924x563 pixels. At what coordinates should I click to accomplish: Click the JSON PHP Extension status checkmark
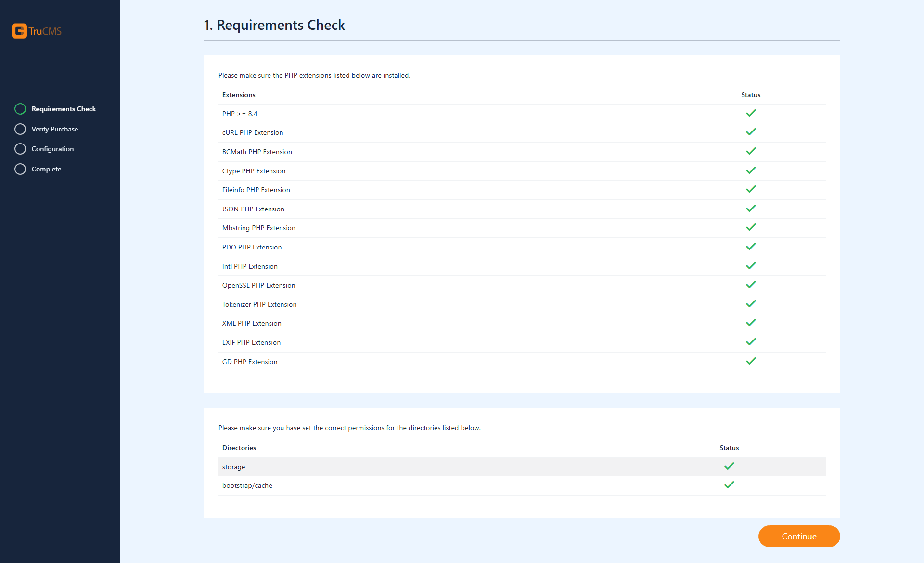coord(751,209)
